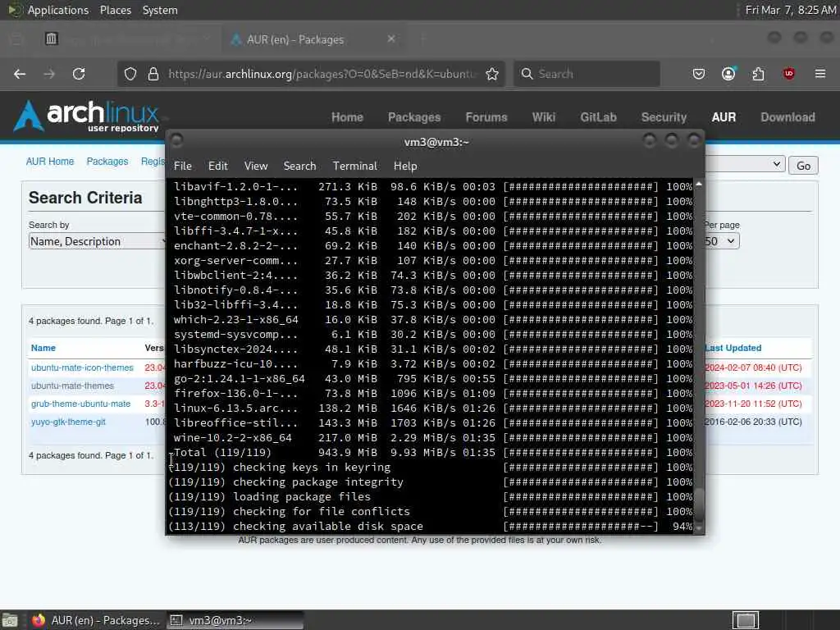Click the 'Total (119/119)' terminal line
The height and width of the screenshot is (630, 840).
433,453
